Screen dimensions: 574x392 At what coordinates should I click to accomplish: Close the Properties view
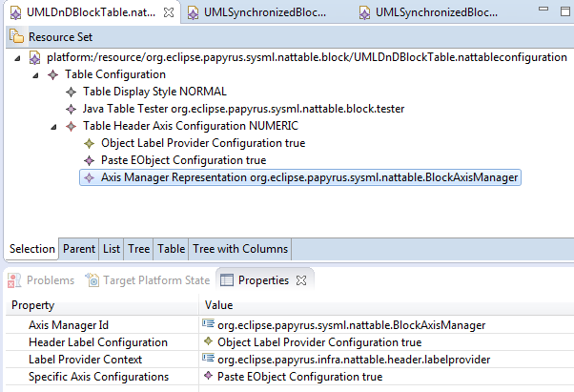coord(301,280)
